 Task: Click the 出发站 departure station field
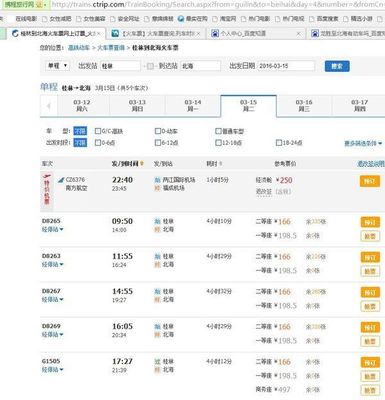pos(120,66)
